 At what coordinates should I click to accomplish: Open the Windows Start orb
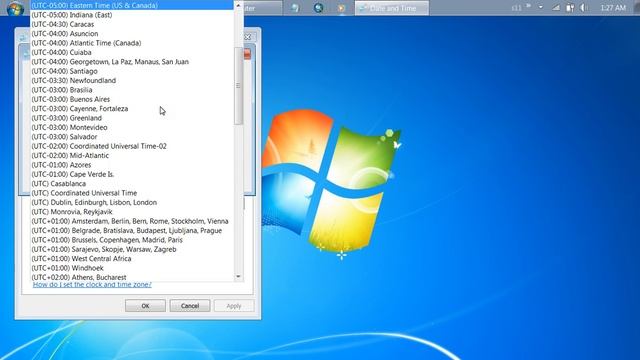16,8
